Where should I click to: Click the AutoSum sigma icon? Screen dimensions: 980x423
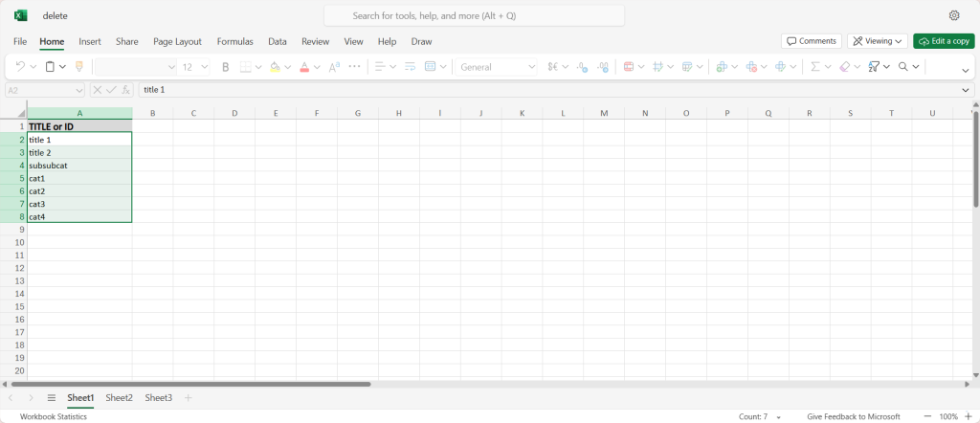point(815,67)
